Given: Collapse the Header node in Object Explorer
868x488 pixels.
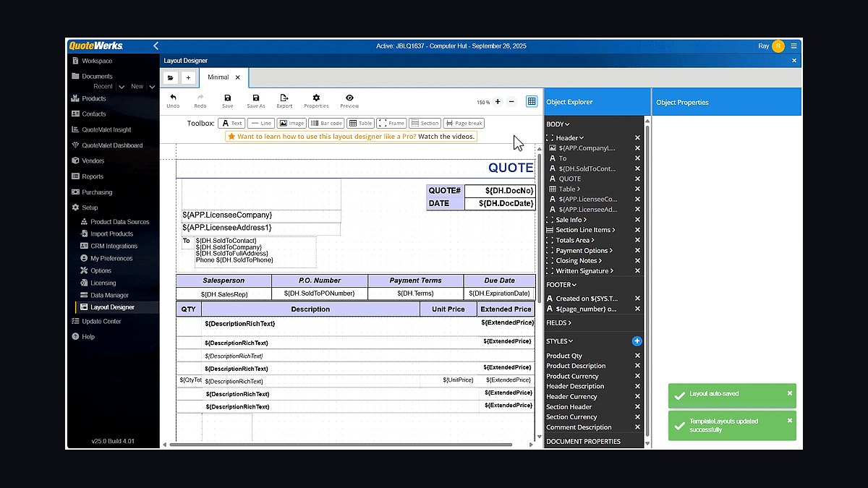Looking at the screenshot, I should (x=569, y=138).
